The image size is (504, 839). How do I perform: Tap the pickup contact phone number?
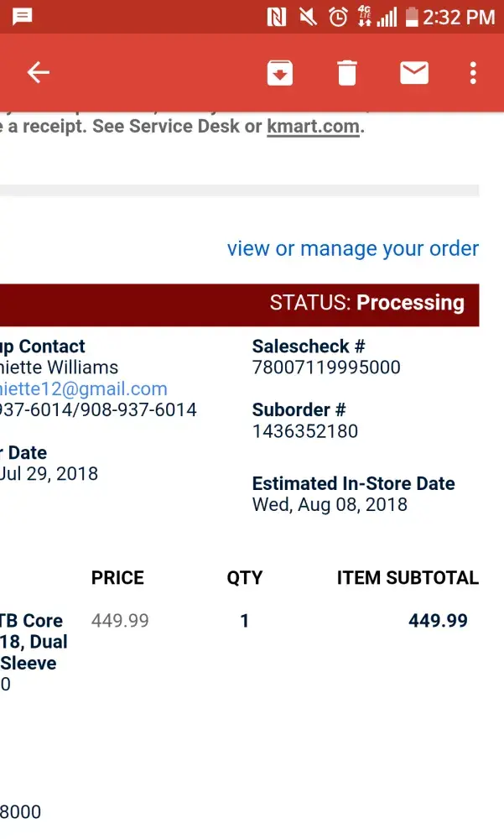[98, 409]
